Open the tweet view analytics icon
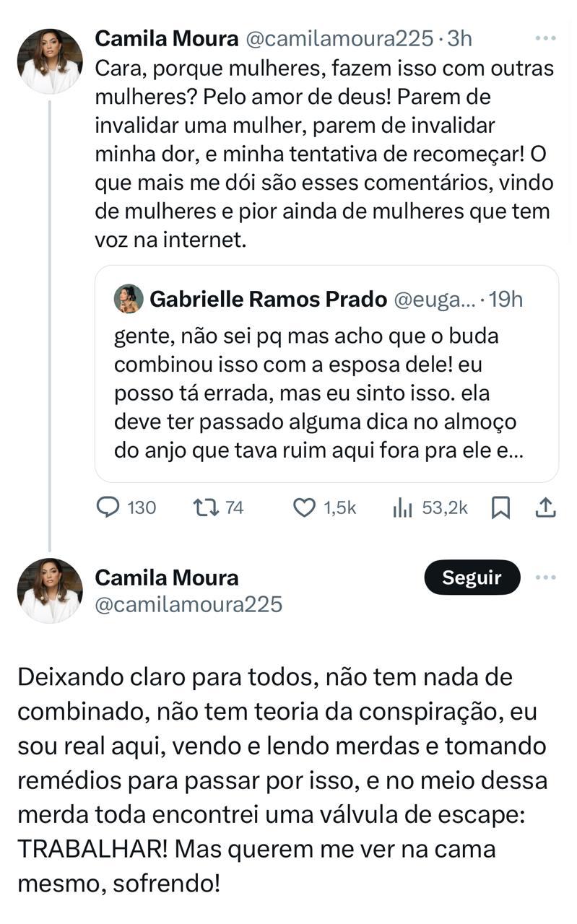 [402, 508]
